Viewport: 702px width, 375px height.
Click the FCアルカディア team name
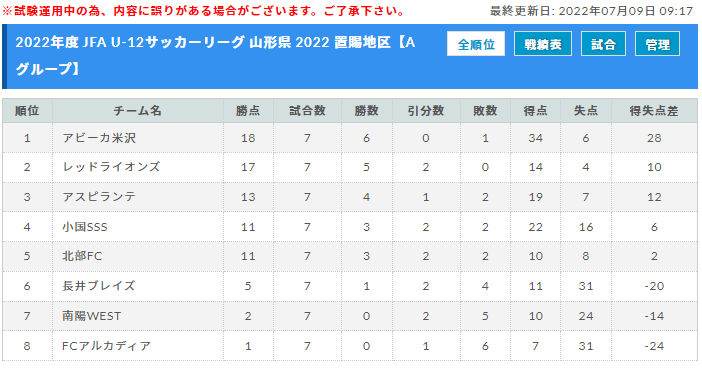coord(106,346)
